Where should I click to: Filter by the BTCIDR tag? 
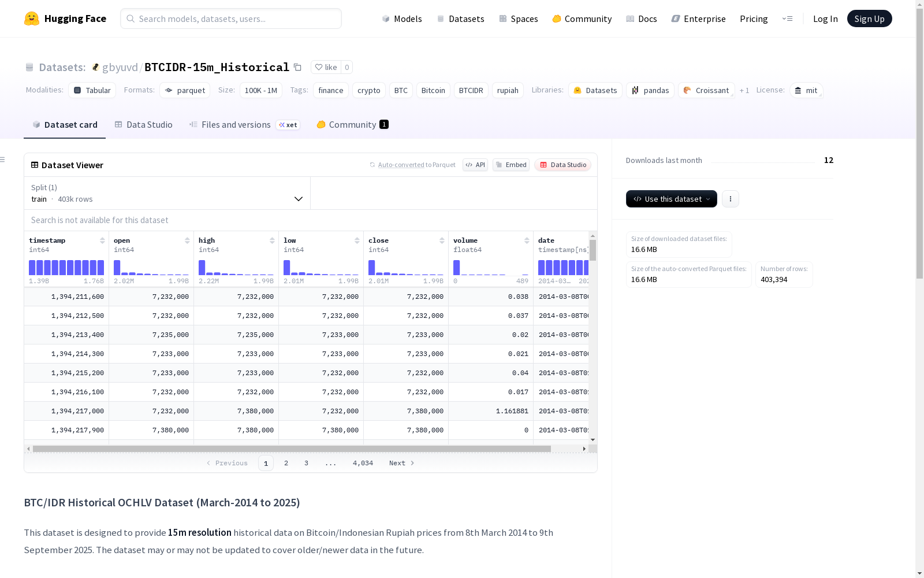[x=471, y=90]
